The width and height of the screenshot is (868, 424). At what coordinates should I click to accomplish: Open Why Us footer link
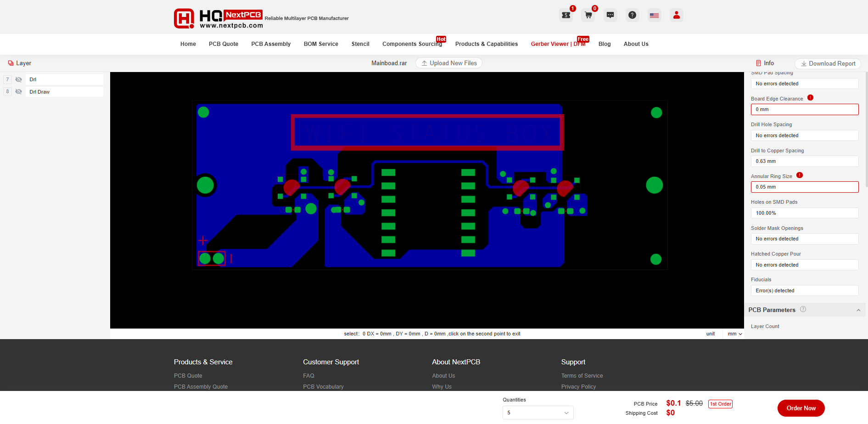tap(442, 387)
